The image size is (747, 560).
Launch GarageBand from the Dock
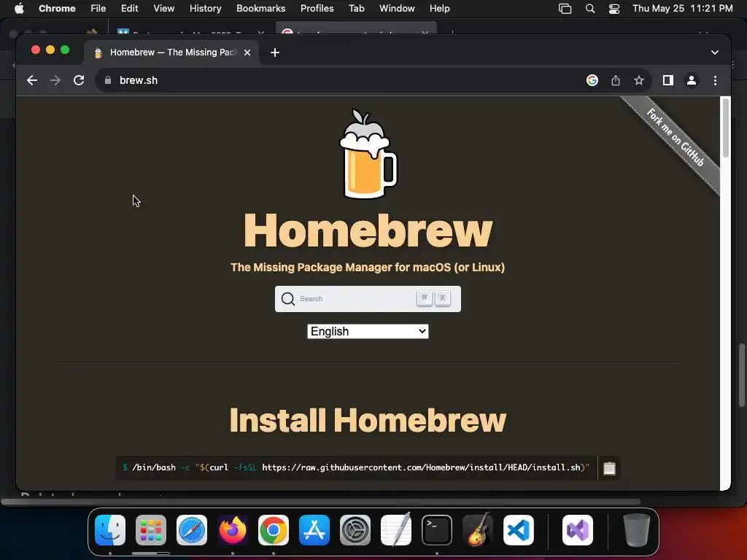click(x=478, y=530)
